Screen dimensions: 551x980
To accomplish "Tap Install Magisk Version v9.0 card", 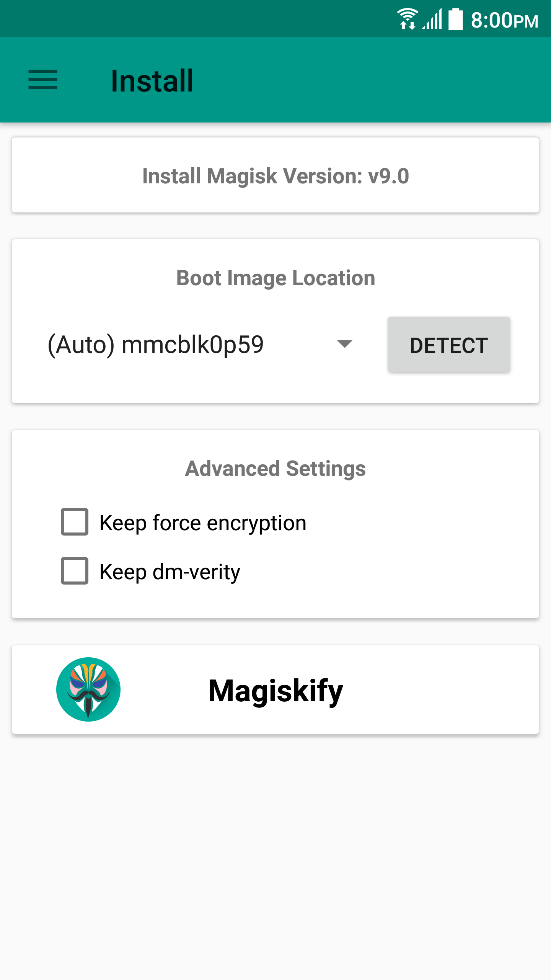I will (x=275, y=176).
